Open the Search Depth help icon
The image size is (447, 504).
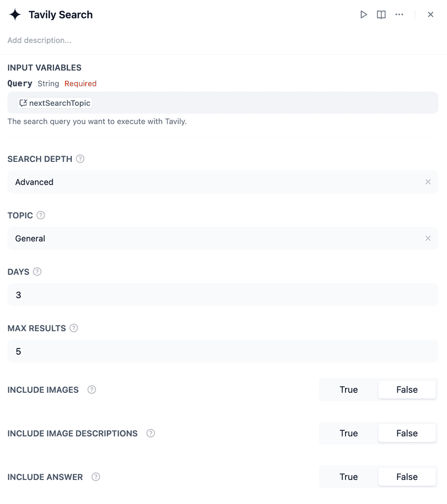pos(80,158)
